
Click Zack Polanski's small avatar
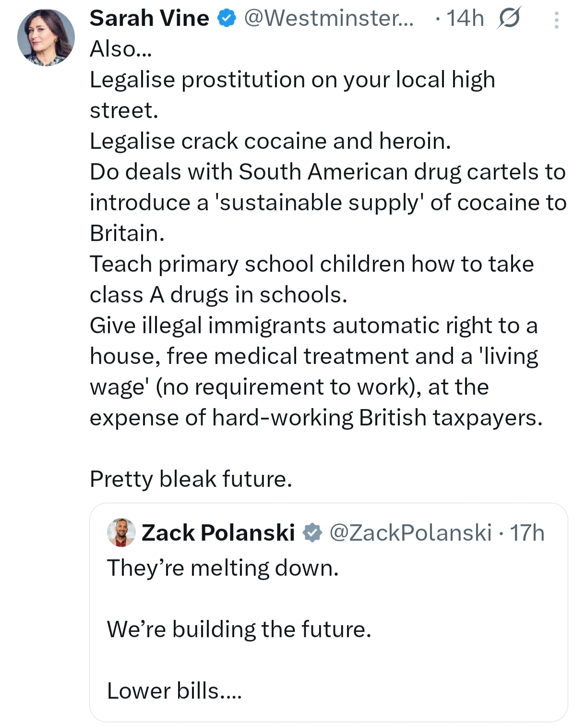(121, 533)
